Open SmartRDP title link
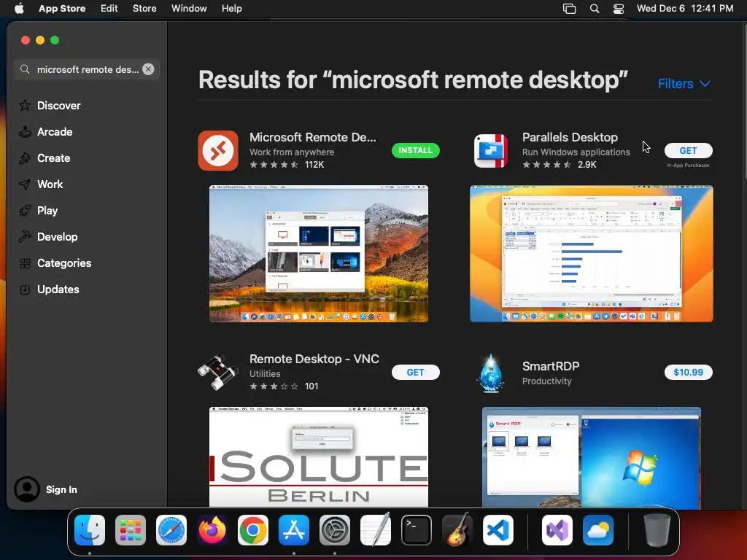Screen dimensions: 747x560 551,366
